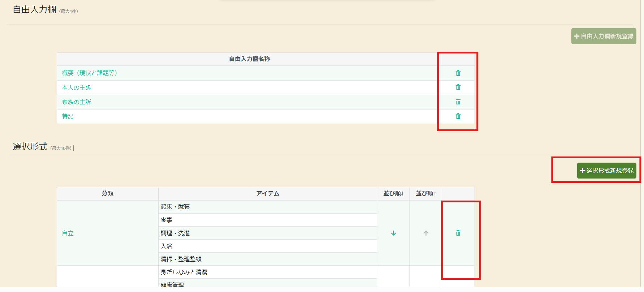Click the 並び順↓ column header
644x292 pixels.
[393, 193]
